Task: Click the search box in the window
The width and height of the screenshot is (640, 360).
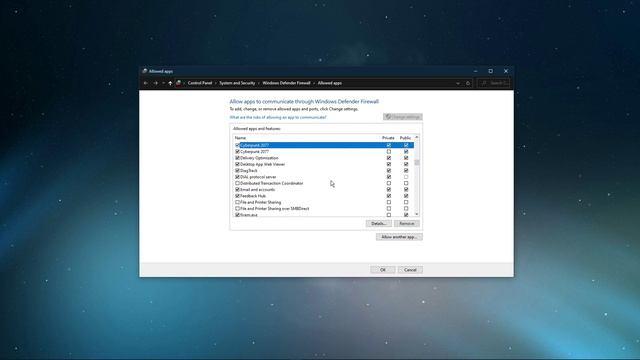Action: [493, 83]
